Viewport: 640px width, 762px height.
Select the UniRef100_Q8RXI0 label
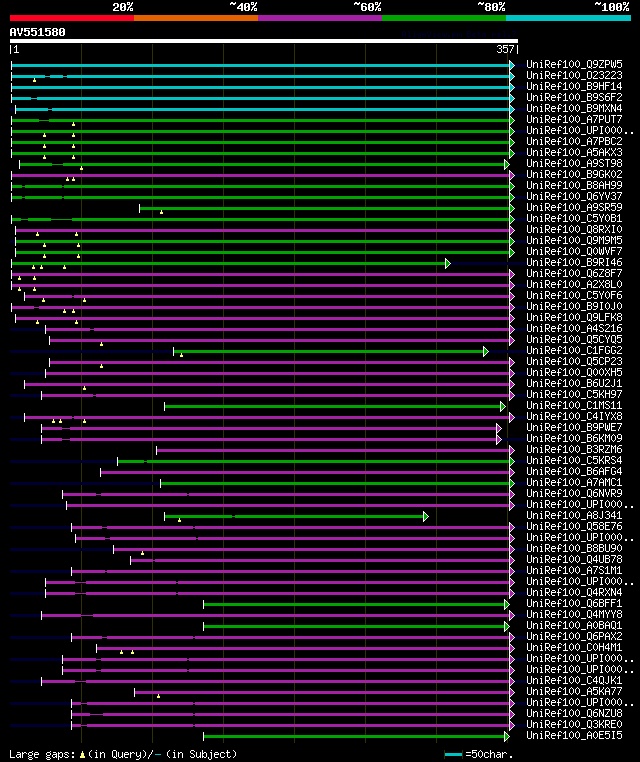(574, 229)
